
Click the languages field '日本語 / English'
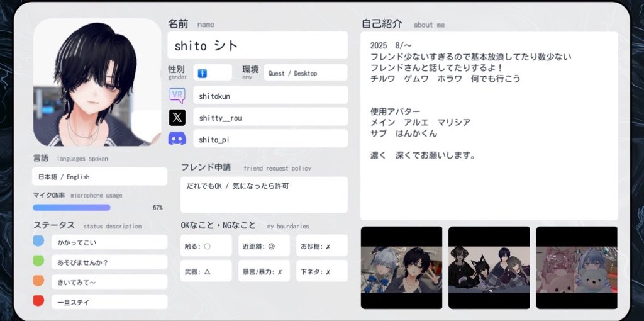click(x=100, y=176)
